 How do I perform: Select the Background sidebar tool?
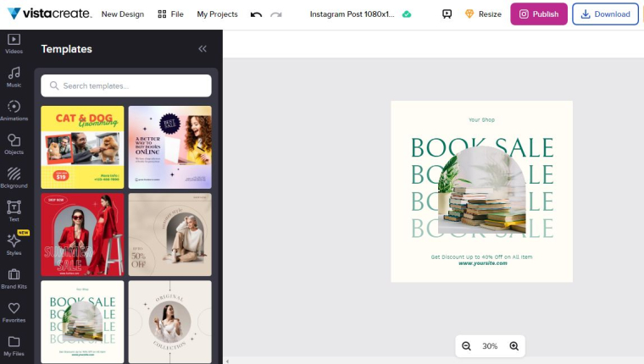14,178
